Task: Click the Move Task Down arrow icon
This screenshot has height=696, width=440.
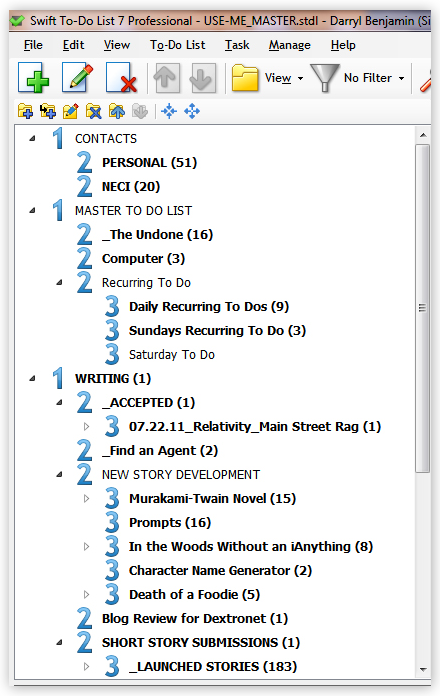Action: 202,78
